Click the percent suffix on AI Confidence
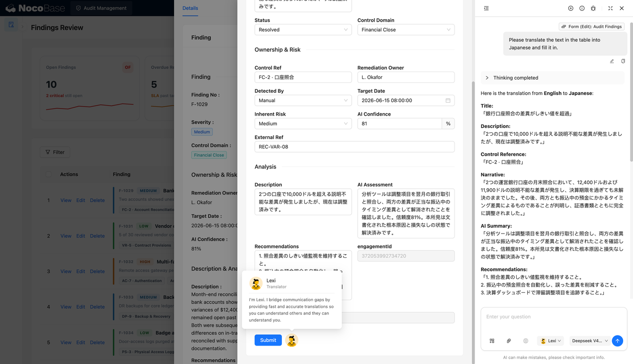The width and height of the screenshot is (633, 364). (448, 123)
